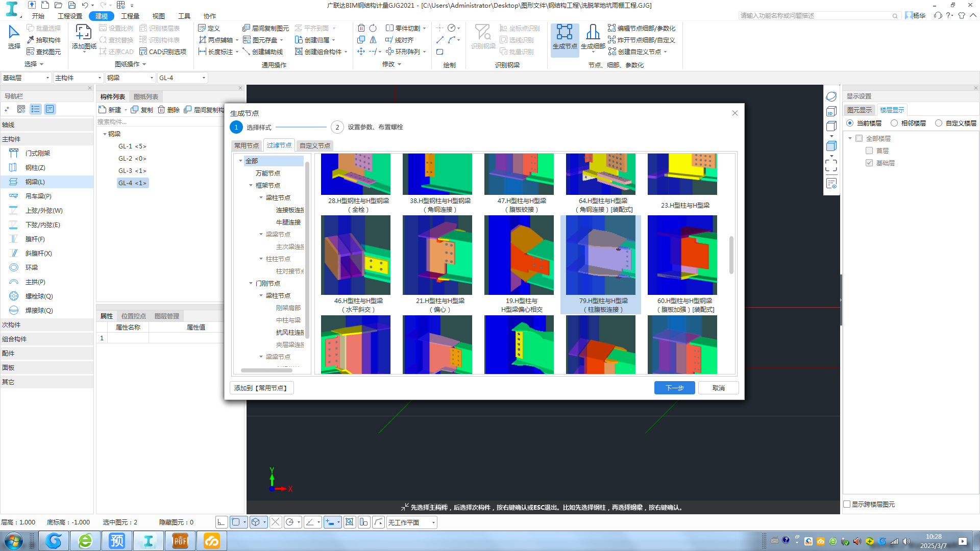This screenshot has height=551, width=980.
Task: Toggle the 首层 checkbox
Action: [869, 151]
